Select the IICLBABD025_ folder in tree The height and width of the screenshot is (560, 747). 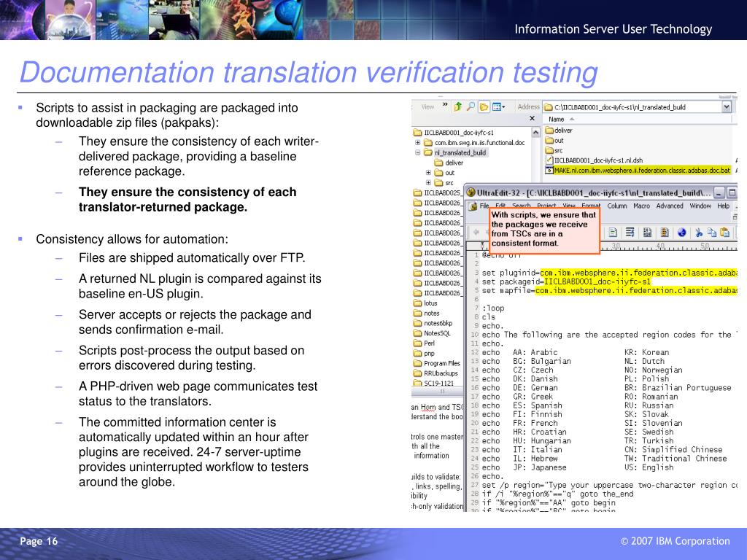(x=438, y=192)
